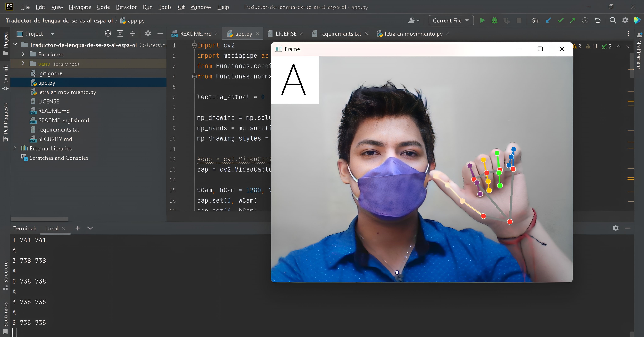Expand the Funciones folder
Viewport: 644px width, 337px height.
(23, 54)
